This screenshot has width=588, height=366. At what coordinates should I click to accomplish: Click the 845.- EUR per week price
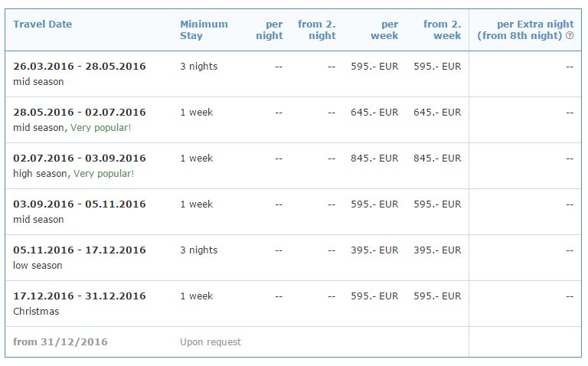click(374, 158)
